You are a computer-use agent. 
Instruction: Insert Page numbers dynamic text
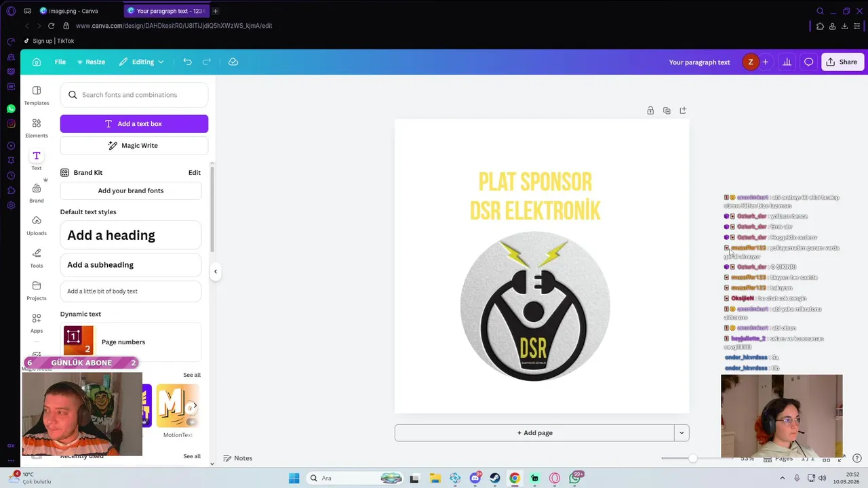(x=131, y=342)
